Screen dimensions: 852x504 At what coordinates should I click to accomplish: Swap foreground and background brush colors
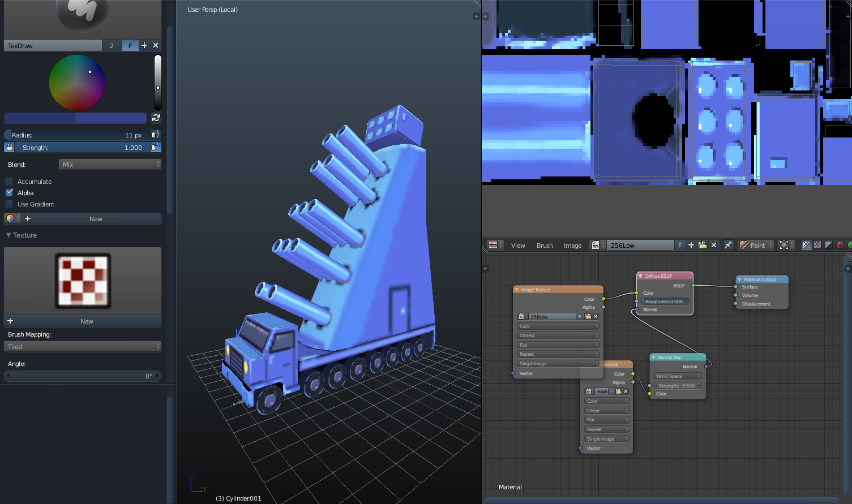[x=156, y=118]
